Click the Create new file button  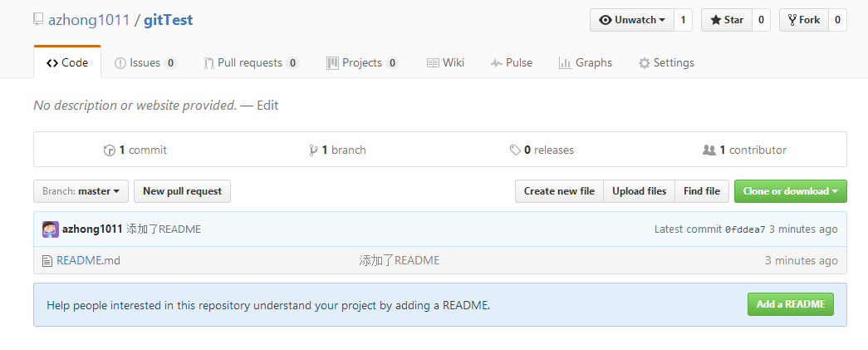pyautogui.click(x=559, y=191)
